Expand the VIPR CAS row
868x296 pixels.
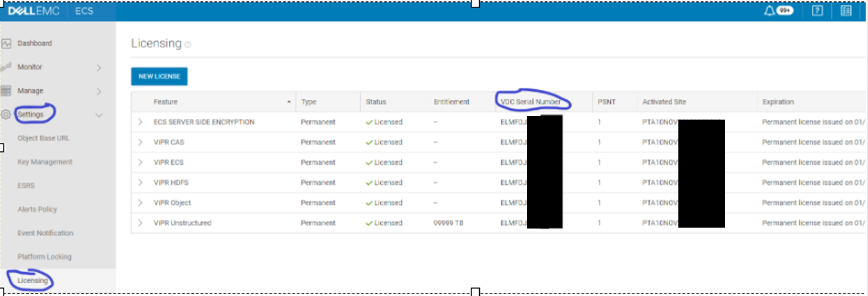point(140,142)
